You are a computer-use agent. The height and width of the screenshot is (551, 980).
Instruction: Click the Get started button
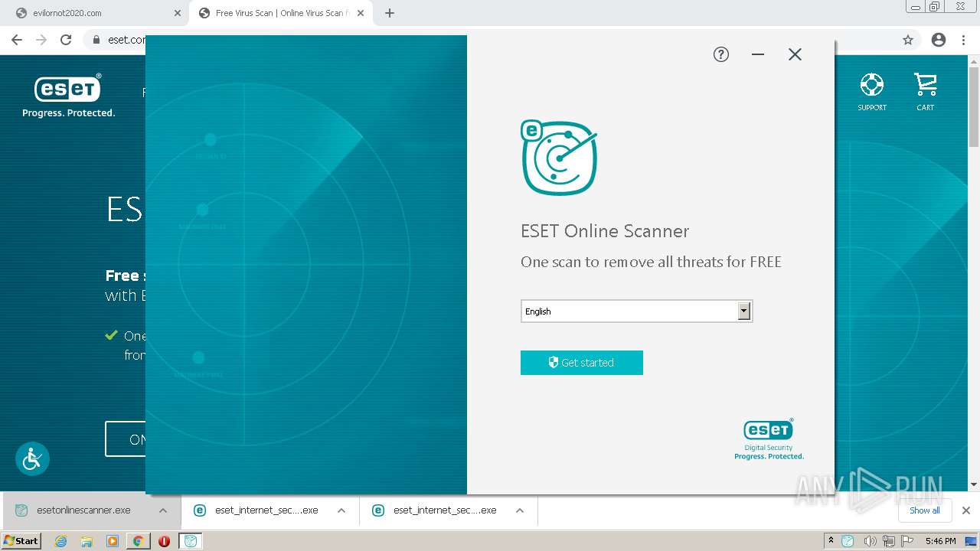pyautogui.click(x=582, y=363)
